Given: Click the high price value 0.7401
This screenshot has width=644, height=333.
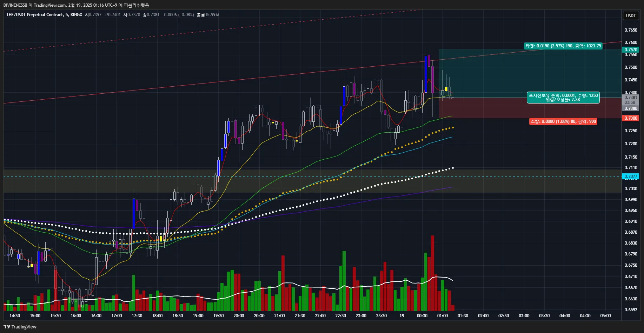Looking at the screenshot, I should pyautogui.click(x=114, y=15).
